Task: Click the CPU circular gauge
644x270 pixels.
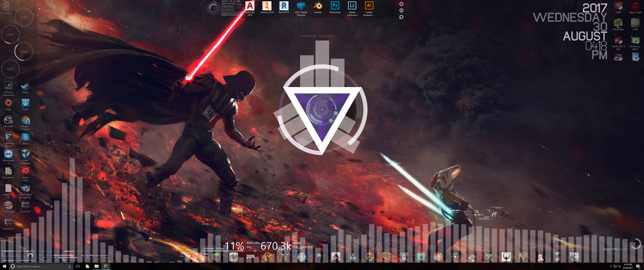Action: click(x=10, y=34)
